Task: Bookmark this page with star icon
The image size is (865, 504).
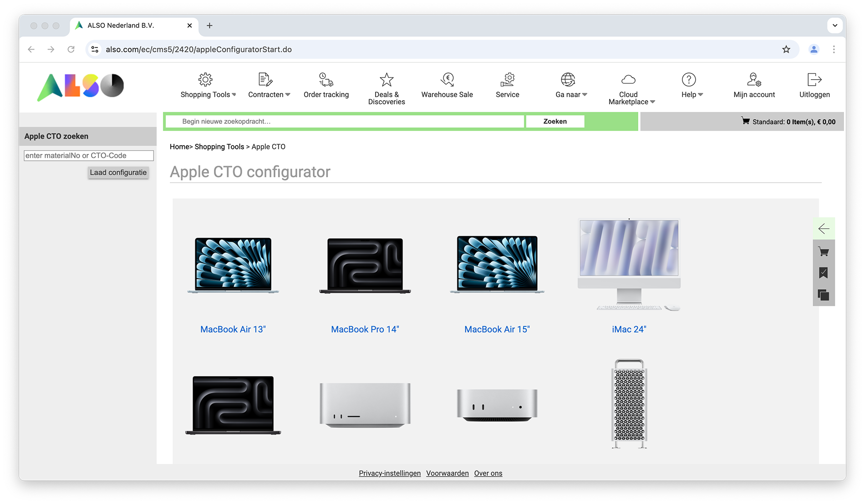Action: point(786,49)
